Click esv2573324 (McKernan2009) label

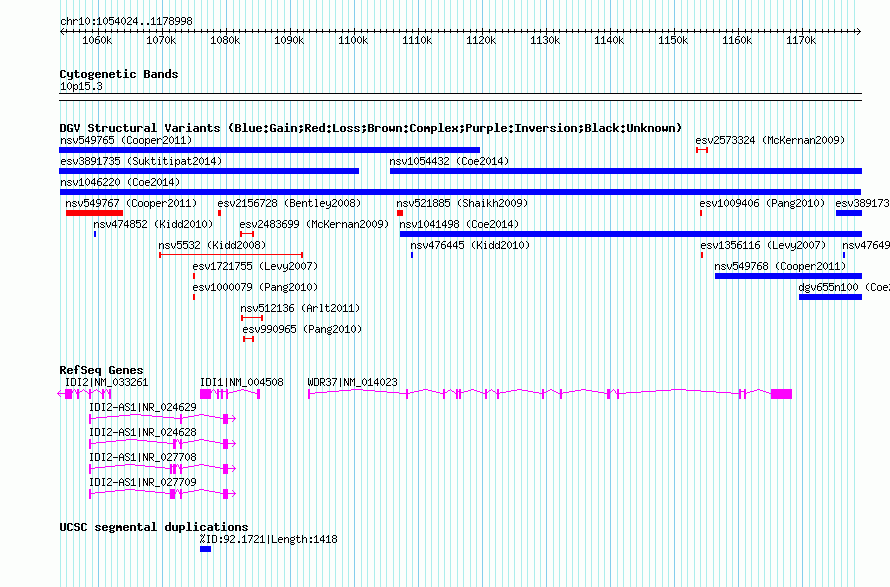pos(770,140)
